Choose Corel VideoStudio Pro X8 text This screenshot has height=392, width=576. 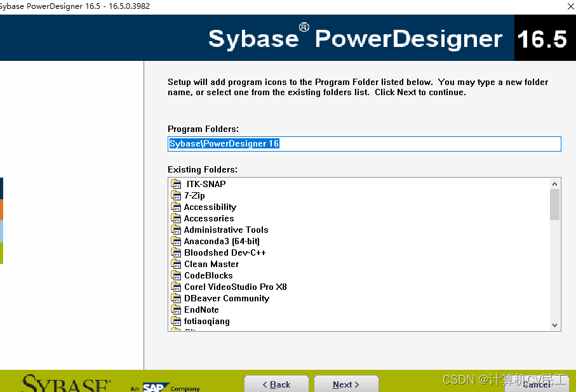tap(236, 287)
